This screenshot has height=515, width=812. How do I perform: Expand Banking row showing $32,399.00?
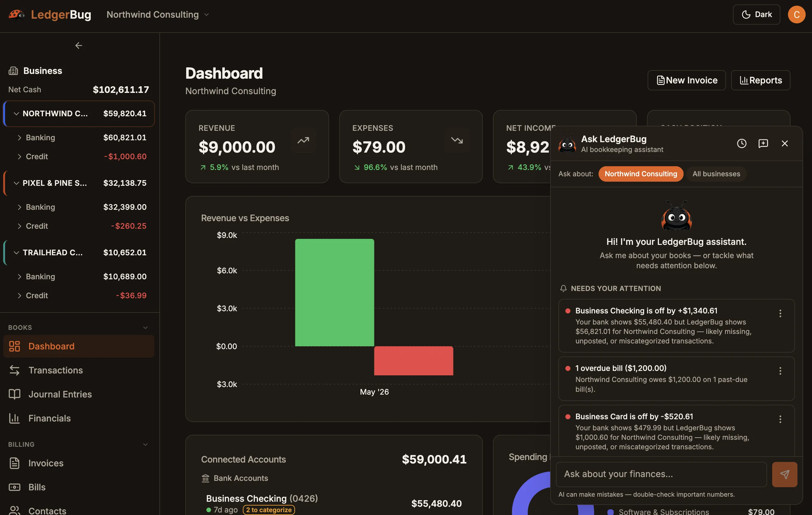(19, 207)
